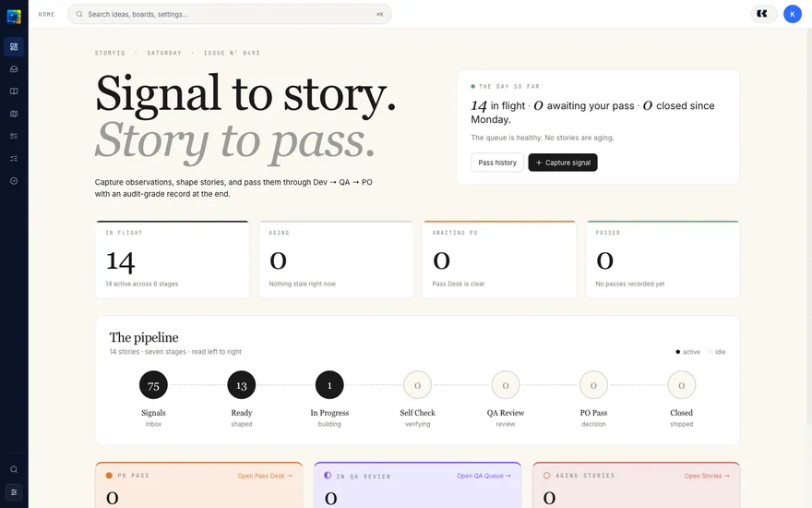Open the circle-check icon in sidebar
This screenshot has height=508, width=812.
(14, 181)
